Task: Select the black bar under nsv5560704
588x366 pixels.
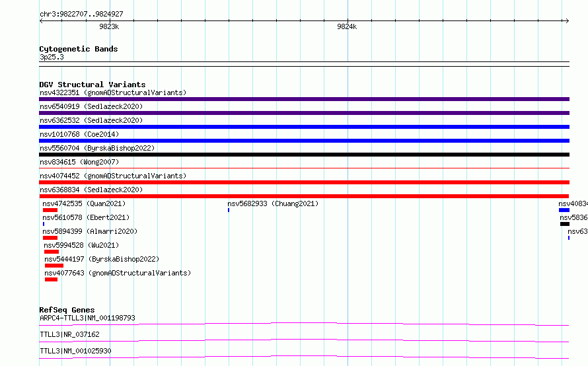Action: (x=304, y=155)
